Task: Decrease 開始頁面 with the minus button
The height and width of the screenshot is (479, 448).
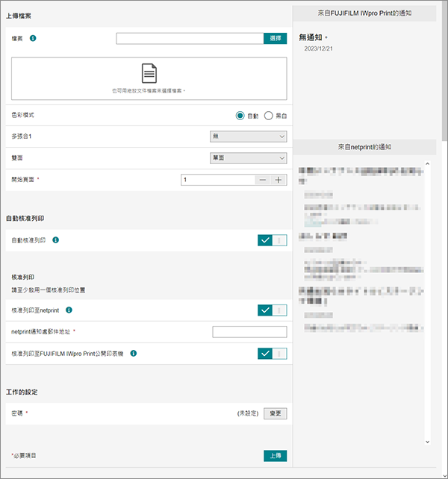Action: pos(262,180)
